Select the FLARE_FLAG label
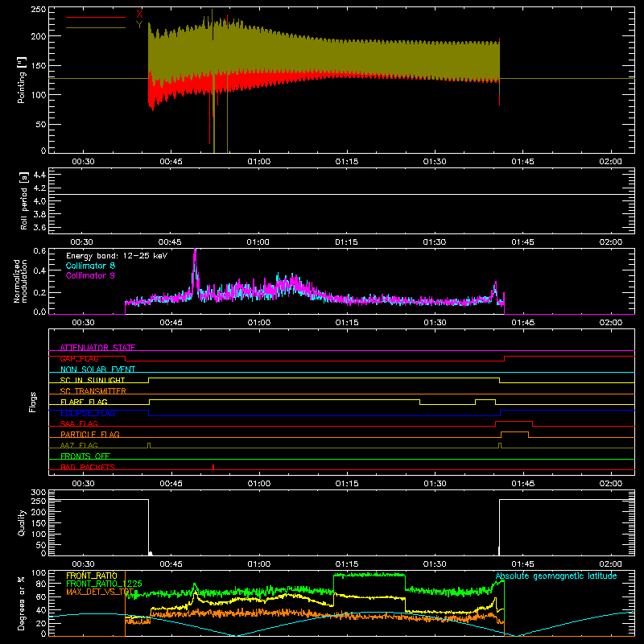 84,402
